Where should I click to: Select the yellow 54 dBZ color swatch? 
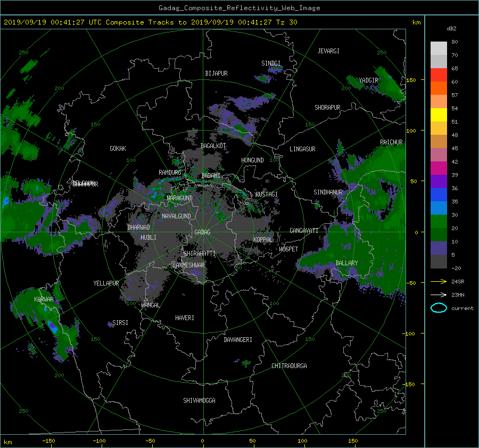tap(439, 115)
